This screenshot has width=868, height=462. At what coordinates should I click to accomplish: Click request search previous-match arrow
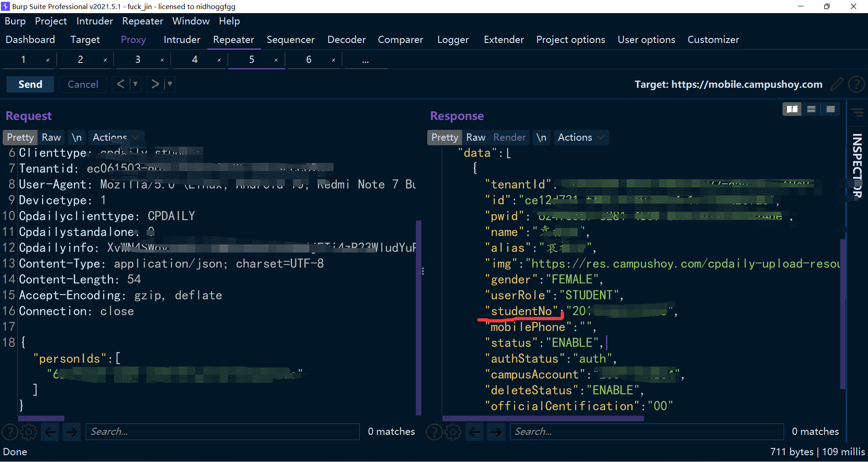tap(51, 432)
